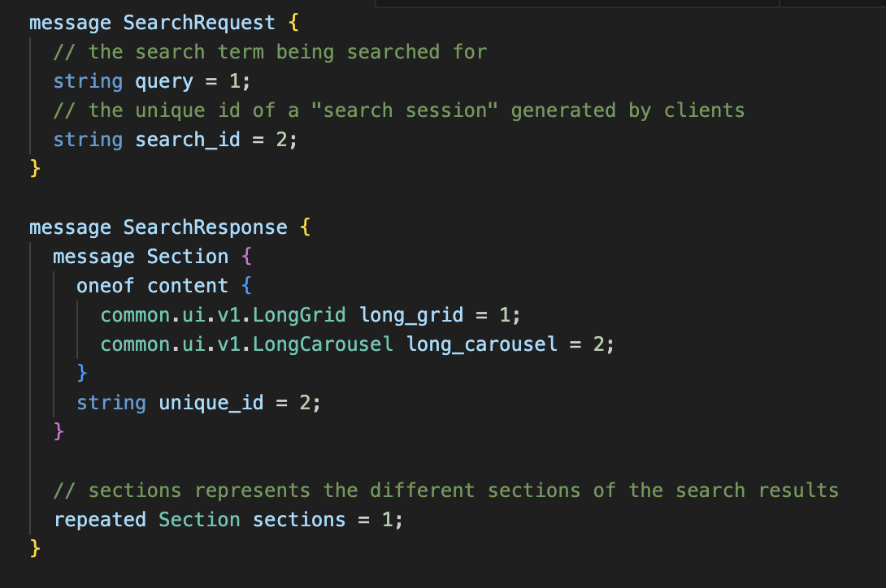
Task: Click the nested Section message name
Action: pos(188,257)
